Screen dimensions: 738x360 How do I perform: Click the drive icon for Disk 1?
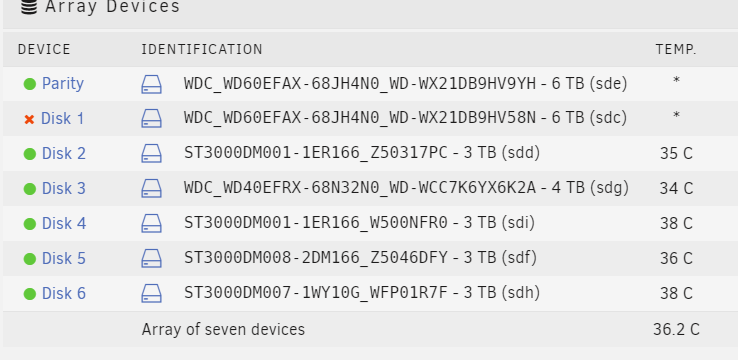point(152,119)
